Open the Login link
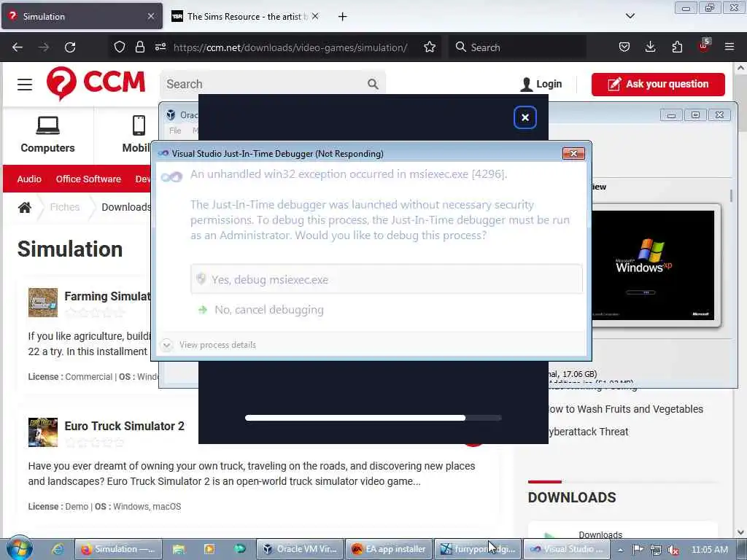 (541, 85)
